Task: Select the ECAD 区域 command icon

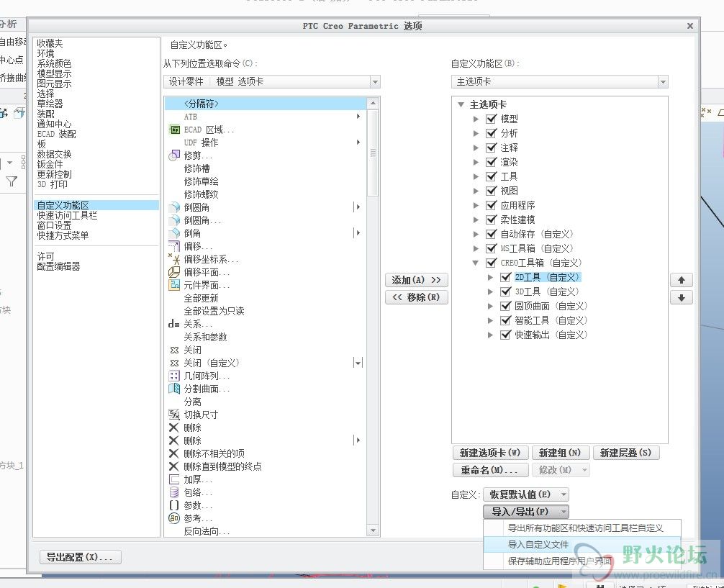Action: (174, 130)
